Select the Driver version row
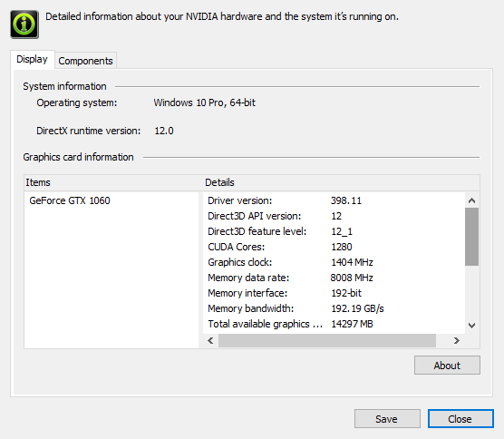Viewport: 504px width, 439px height. [x=334, y=200]
